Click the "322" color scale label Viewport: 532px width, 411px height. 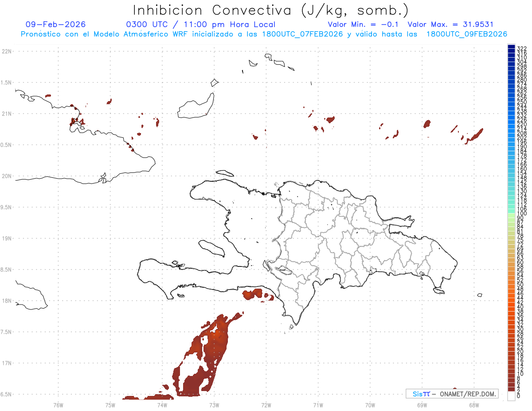pos(522,48)
